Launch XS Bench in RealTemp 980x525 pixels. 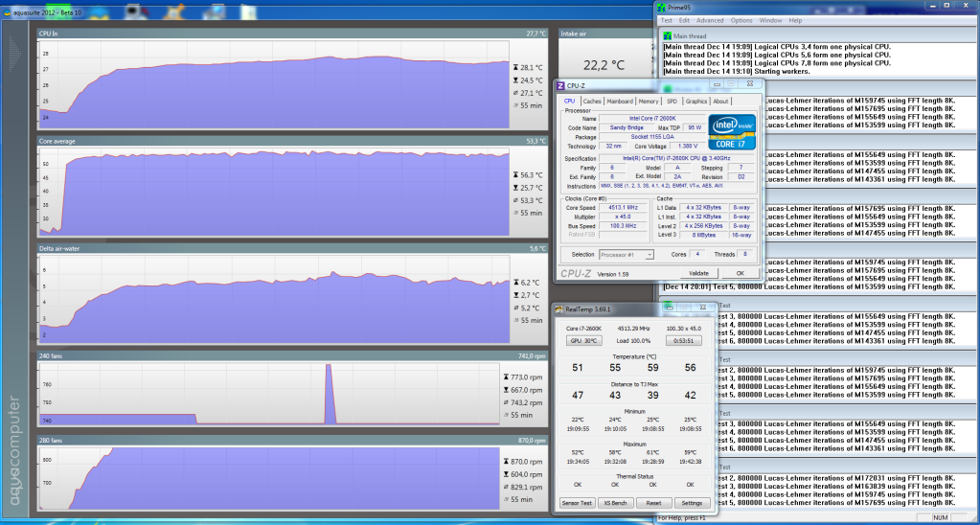coord(616,503)
